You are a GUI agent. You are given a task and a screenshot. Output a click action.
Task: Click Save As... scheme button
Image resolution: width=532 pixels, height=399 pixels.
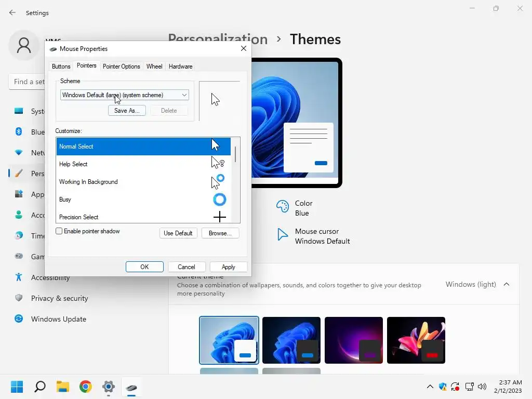coord(127,111)
